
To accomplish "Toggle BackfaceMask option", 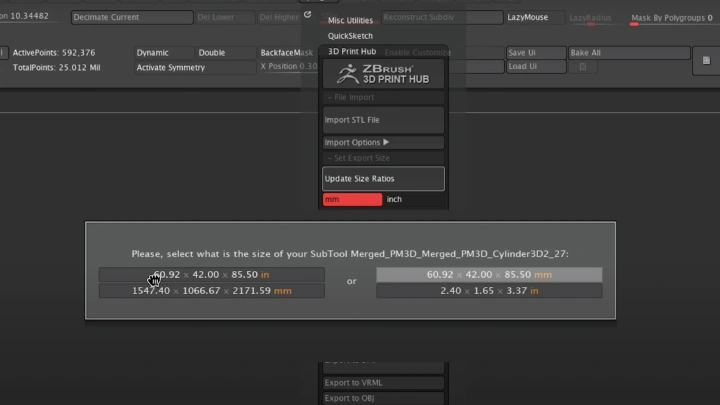I will click(x=287, y=53).
